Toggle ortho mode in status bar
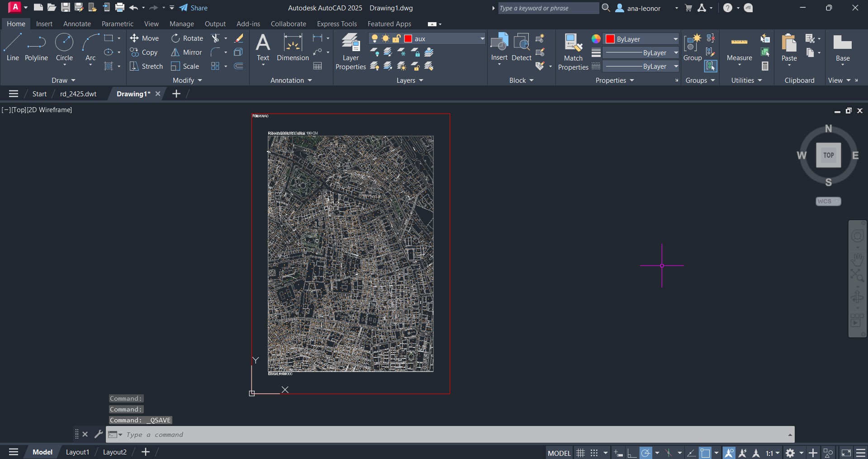The image size is (868, 459). pos(632,453)
